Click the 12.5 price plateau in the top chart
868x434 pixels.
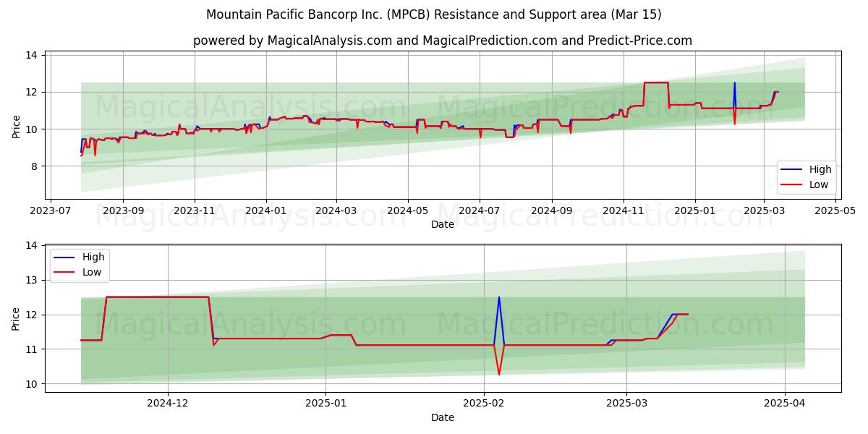pyautogui.click(x=656, y=82)
